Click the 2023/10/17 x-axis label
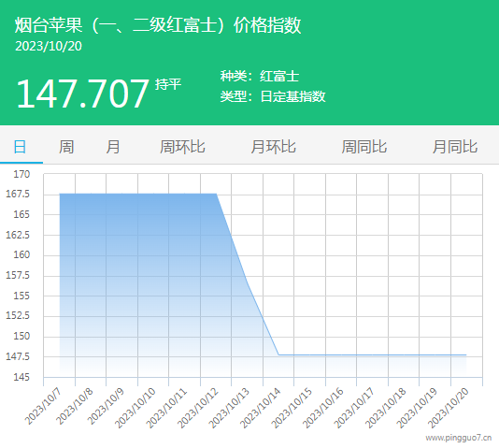Screen dimensions: 499x448 354,408
